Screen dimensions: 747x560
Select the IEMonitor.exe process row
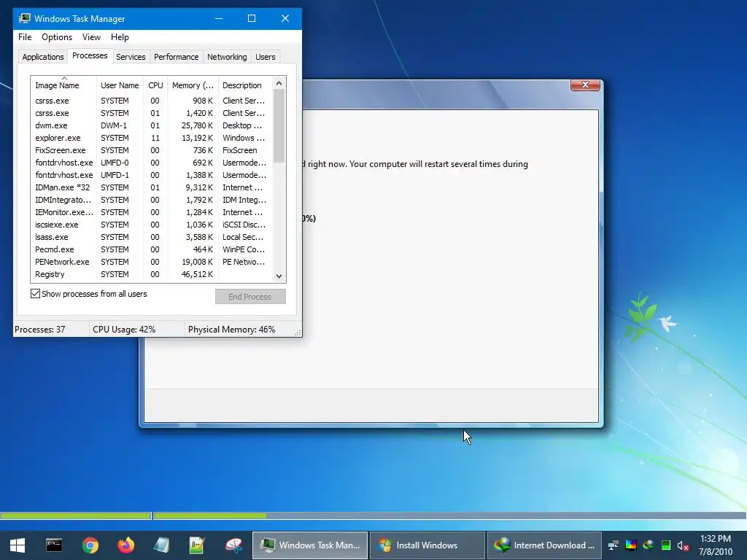pos(152,212)
